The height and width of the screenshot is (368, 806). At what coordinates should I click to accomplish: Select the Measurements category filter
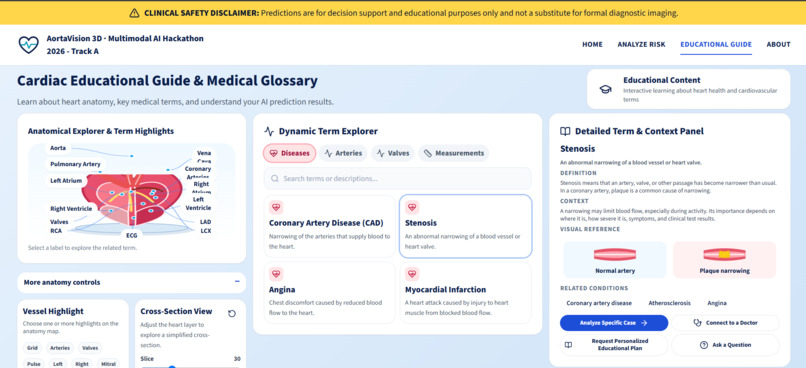453,153
